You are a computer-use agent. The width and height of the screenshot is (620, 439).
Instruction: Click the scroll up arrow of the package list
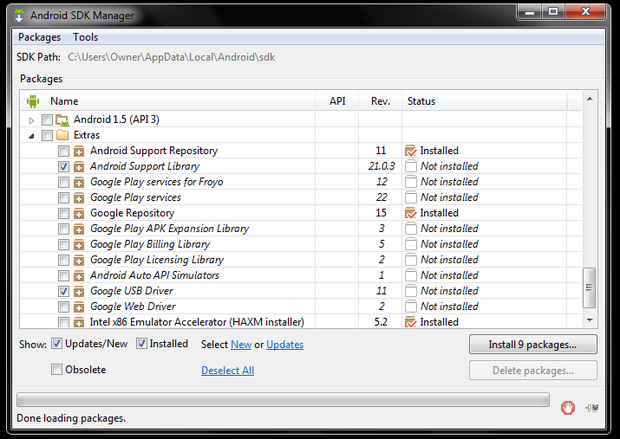589,99
